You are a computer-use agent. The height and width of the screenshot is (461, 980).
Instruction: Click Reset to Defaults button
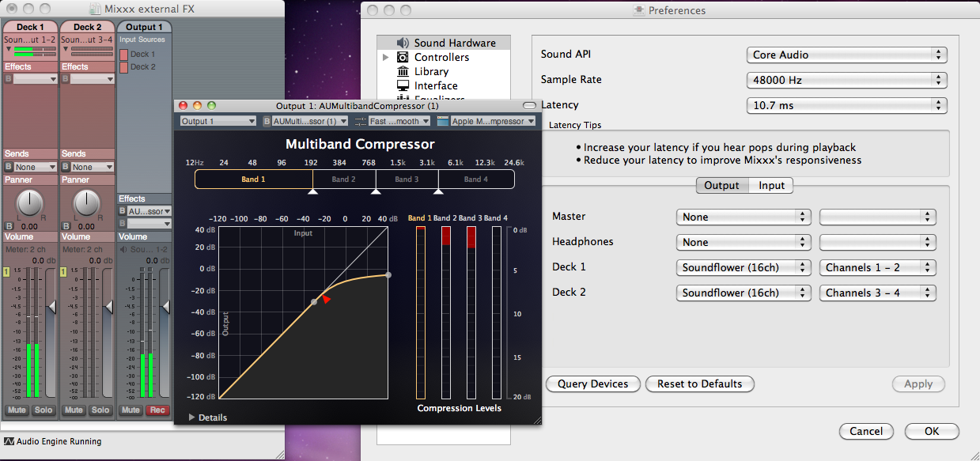699,384
